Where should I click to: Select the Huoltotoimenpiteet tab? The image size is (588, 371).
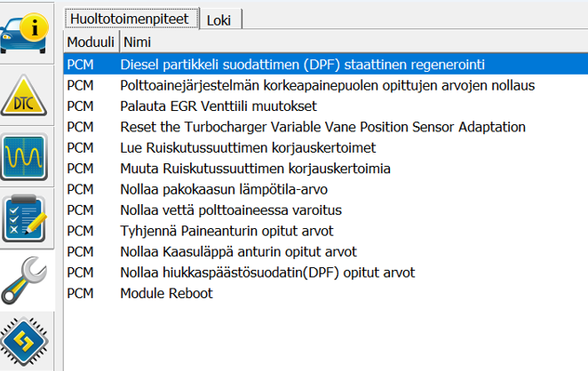point(132,18)
